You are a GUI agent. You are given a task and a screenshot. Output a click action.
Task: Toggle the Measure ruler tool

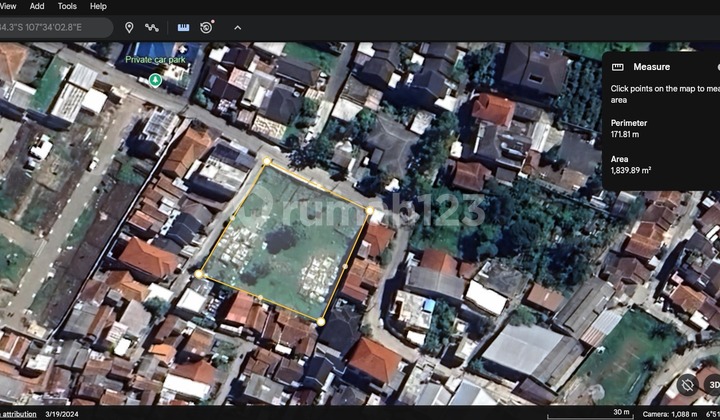[183, 28]
